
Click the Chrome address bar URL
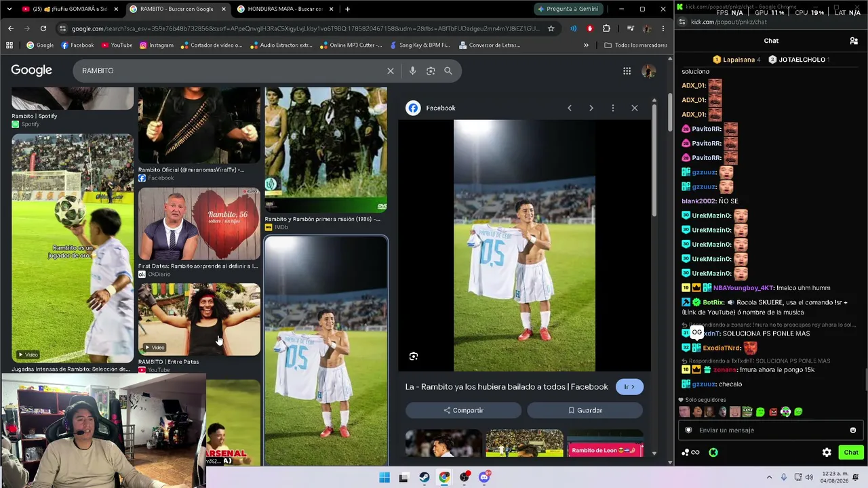(305, 28)
